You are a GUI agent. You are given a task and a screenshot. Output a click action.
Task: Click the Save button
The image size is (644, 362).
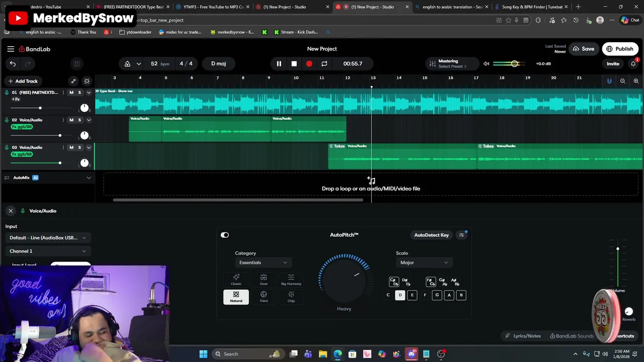click(583, 49)
